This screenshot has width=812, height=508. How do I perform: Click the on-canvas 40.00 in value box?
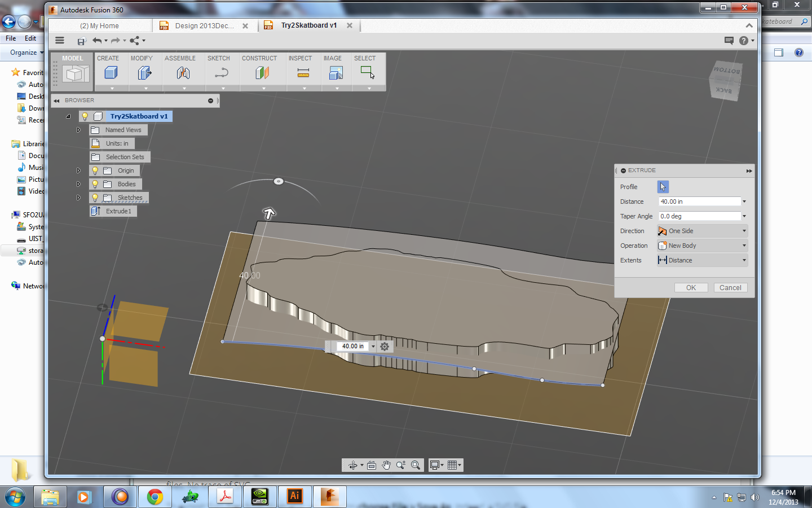coord(353,347)
